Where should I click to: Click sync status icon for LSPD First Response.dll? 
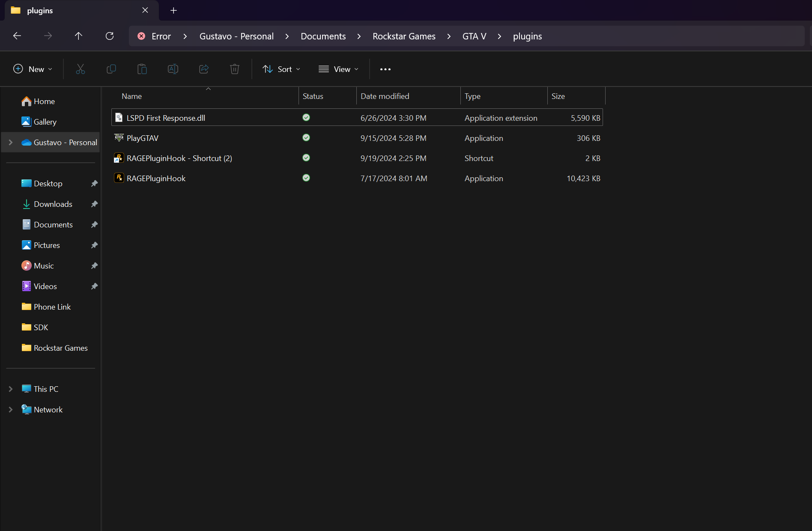tap(306, 117)
